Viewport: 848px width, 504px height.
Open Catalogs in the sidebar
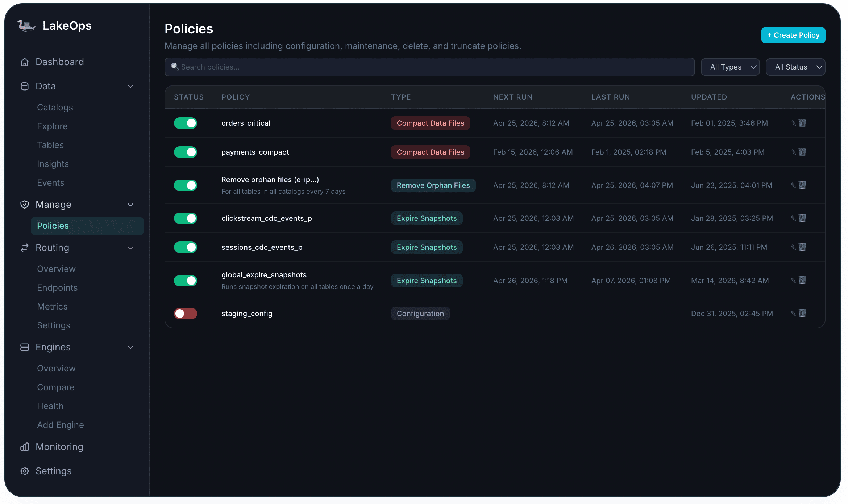(x=55, y=108)
